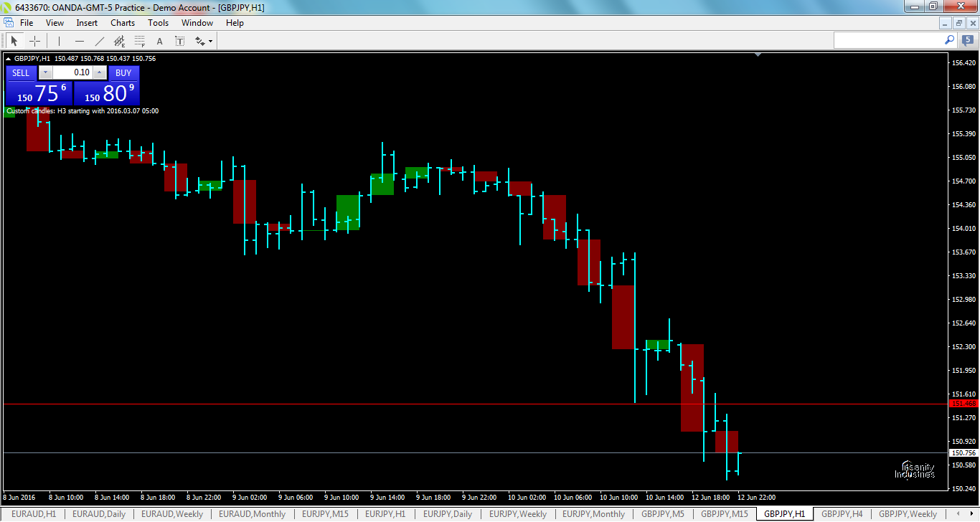This screenshot has height=522, width=980.
Task: Click the 153.330 price scale value
Action: (x=964, y=276)
